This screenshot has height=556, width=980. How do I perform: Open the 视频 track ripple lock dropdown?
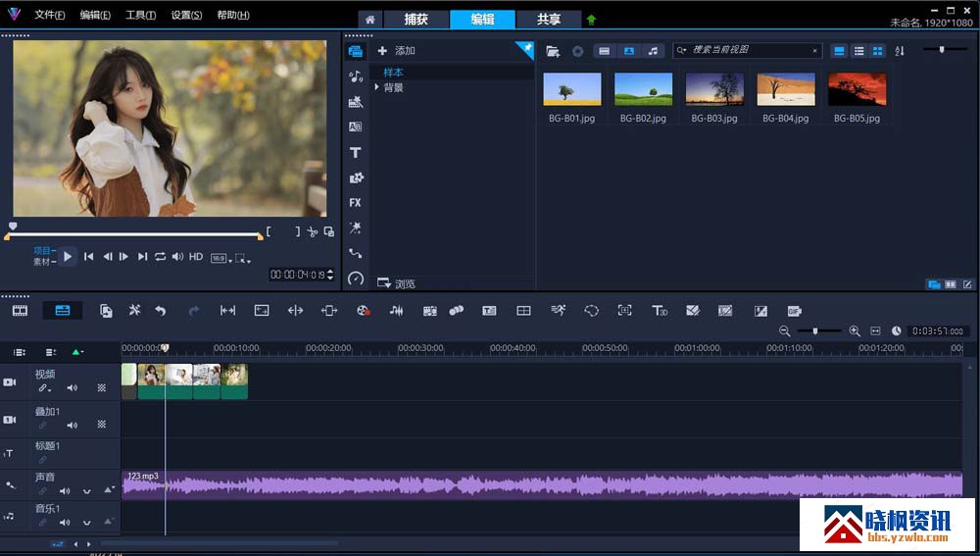coord(44,387)
